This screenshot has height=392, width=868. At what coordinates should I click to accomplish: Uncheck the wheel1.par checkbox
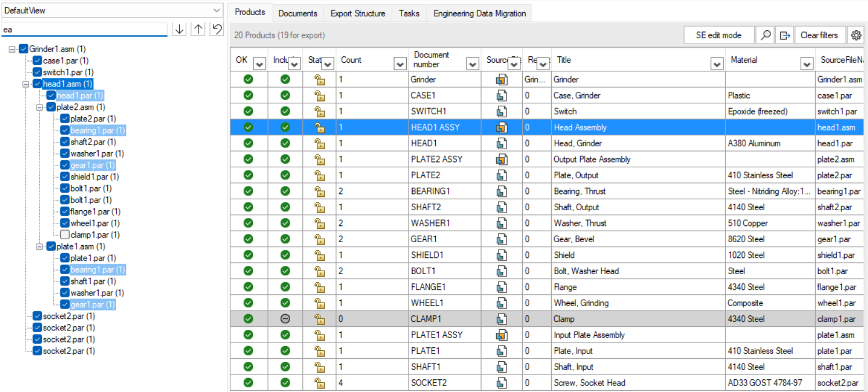tap(65, 223)
